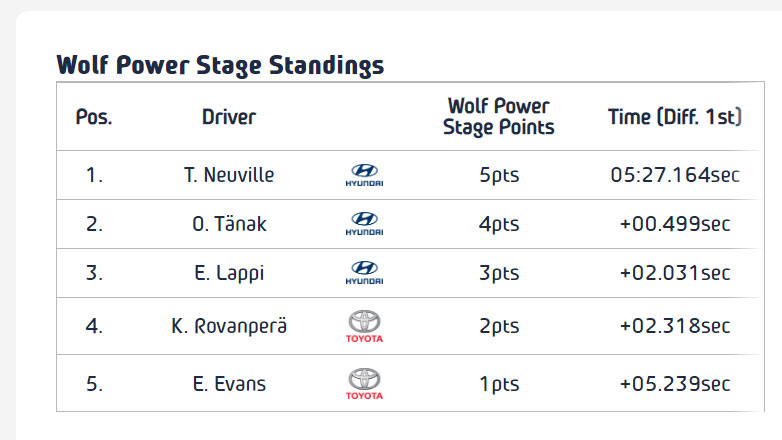Select driver name O. Tänak

[229, 224]
